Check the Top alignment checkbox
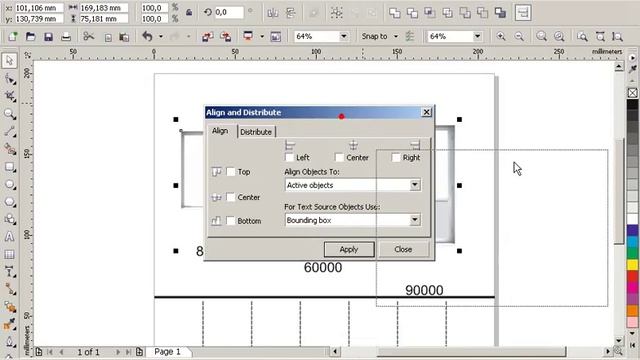This screenshot has height=360, width=640. 231,172
